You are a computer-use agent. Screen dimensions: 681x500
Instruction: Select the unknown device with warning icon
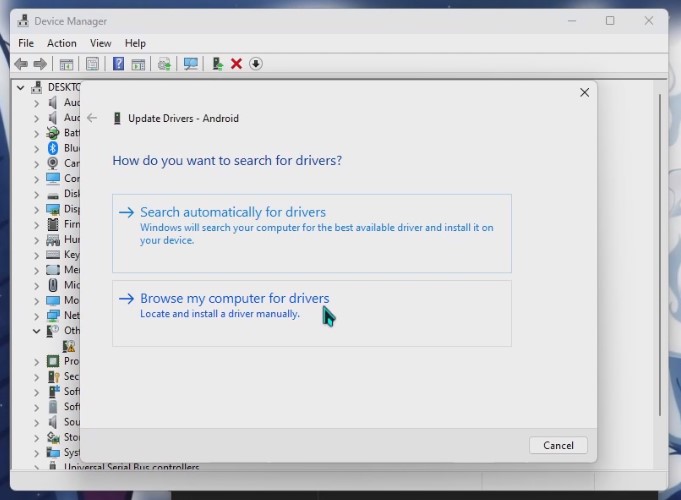click(x=69, y=346)
